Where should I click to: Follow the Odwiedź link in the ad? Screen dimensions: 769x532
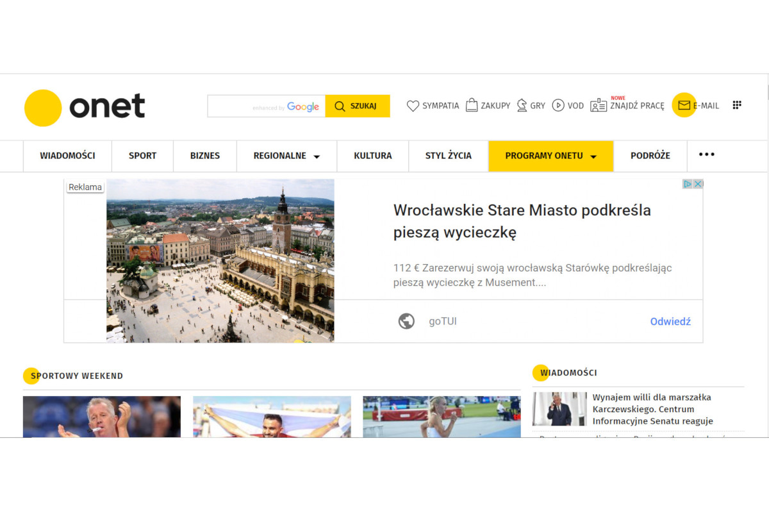tap(670, 321)
